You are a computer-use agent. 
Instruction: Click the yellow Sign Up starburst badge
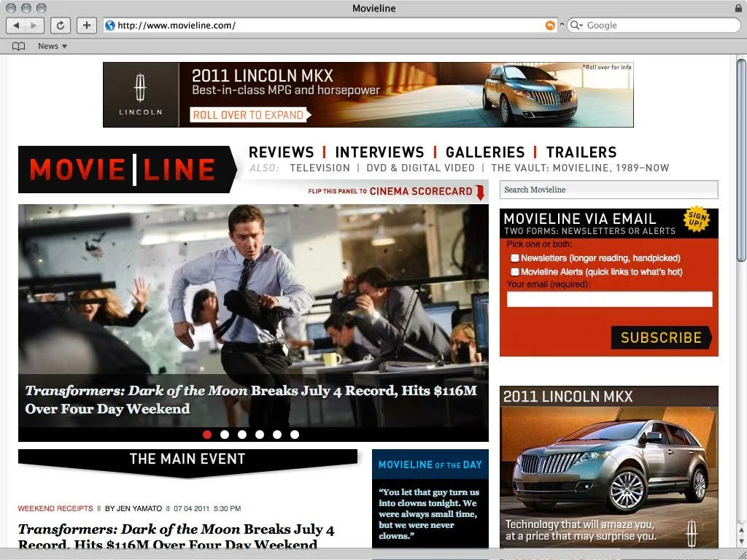(x=697, y=219)
